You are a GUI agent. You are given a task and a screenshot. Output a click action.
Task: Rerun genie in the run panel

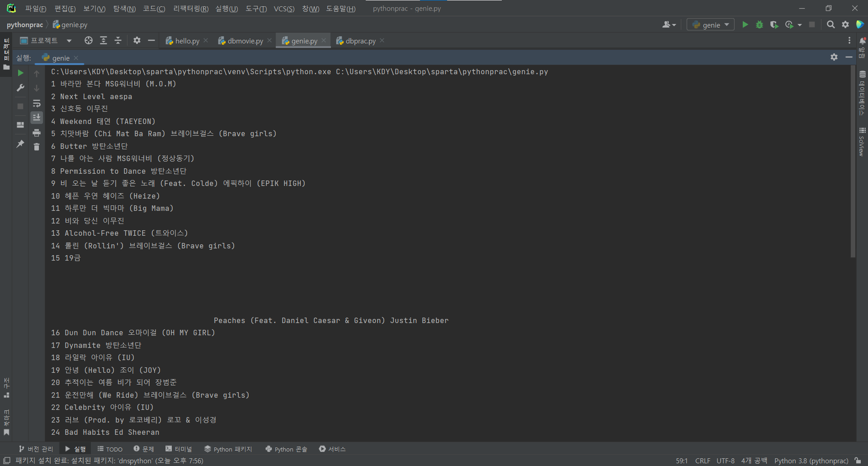click(20, 73)
